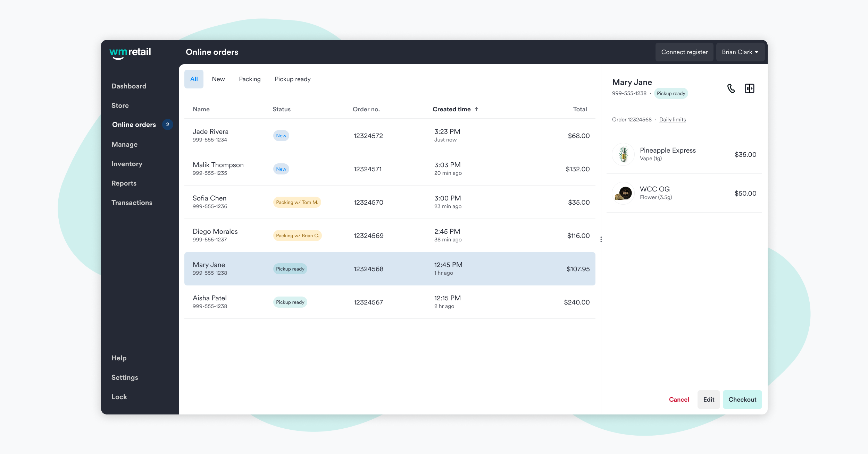This screenshot has width=868, height=454.
Task: Open the Daily limits link
Action: pyautogui.click(x=673, y=120)
